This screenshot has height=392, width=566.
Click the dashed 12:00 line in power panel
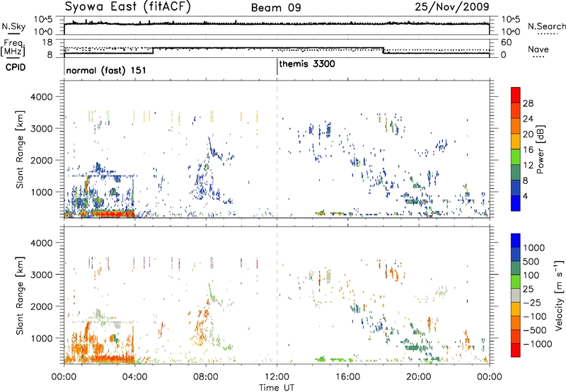[277, 149]
